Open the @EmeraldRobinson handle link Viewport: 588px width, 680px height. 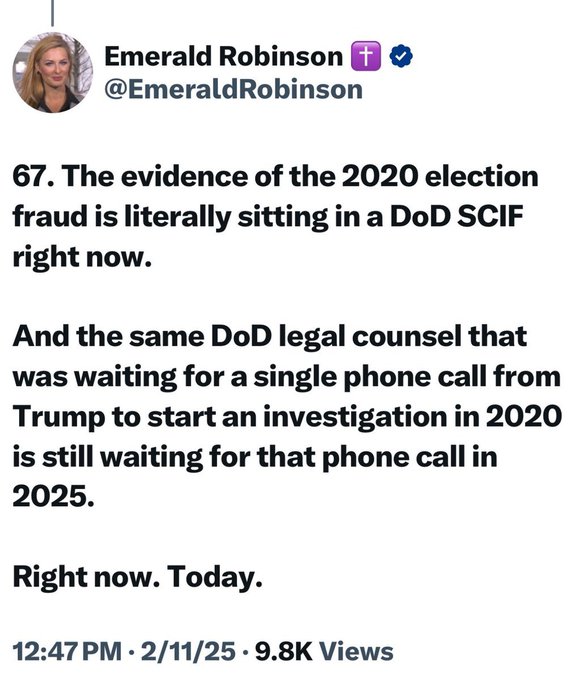click(x=233, y=90)
